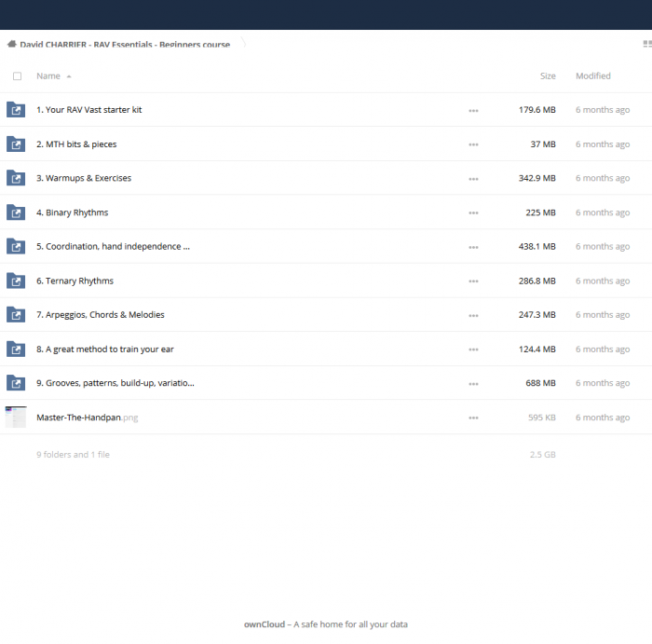Open folder 5. Coordination, hand independence

point(113,247)
